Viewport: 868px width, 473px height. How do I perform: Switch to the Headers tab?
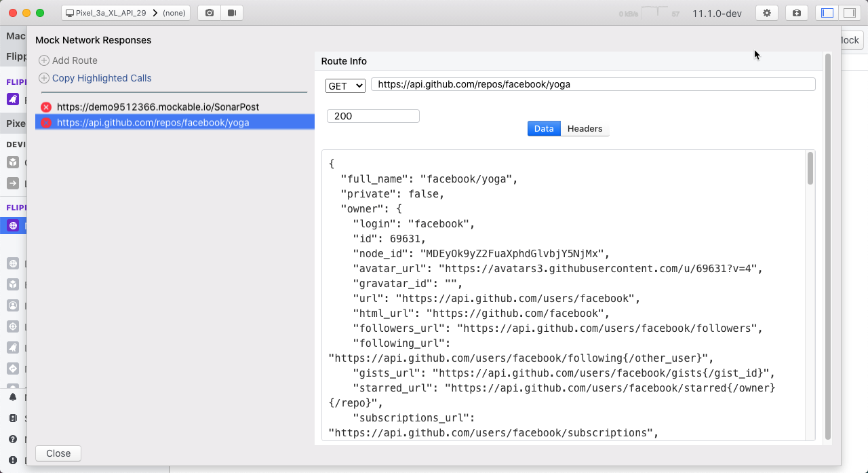click(x=585, y=128)
